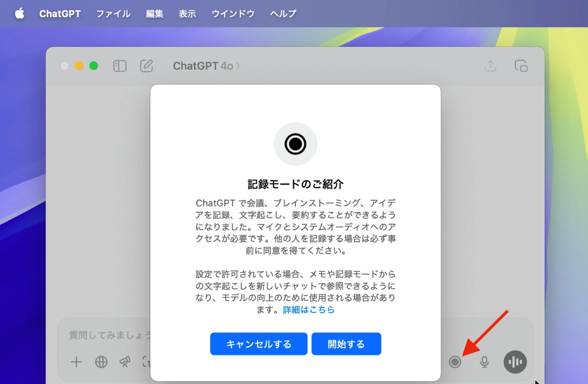Click the share icon in the toolbar
Image resolution: width=588 pixels, height=384 pixels.
pos(490,66)
